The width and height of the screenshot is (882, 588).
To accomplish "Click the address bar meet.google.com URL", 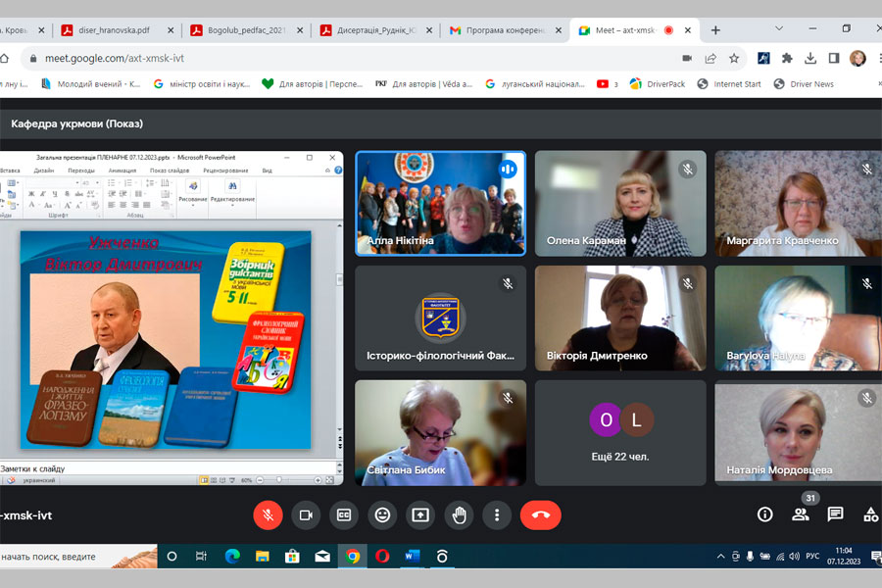I will pyautogui.click(x=115, y=58).
